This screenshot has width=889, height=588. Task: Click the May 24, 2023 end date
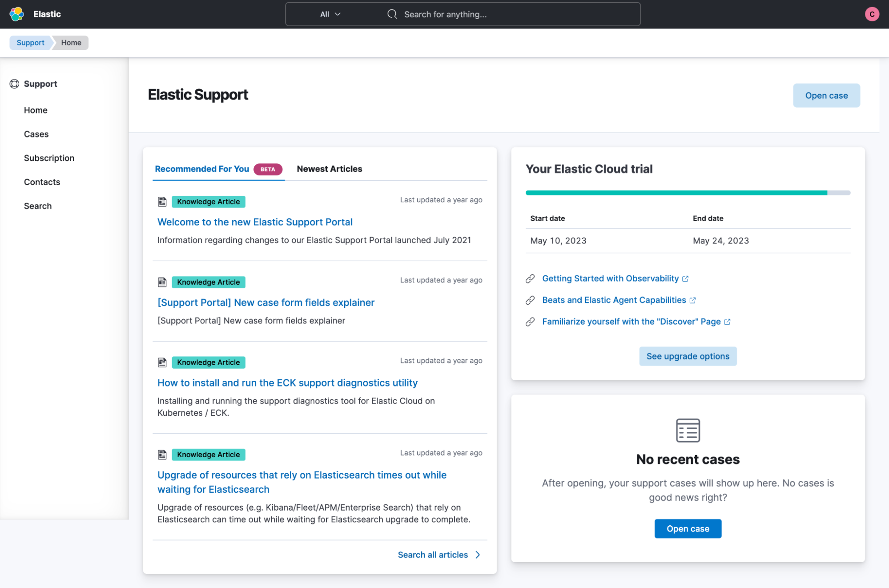coord(720,241)
